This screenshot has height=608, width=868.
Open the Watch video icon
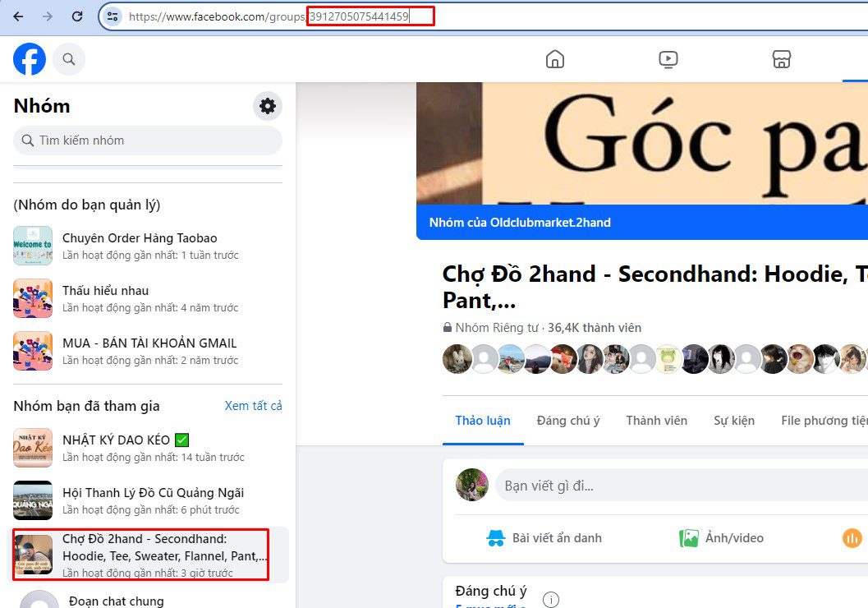coord(668,58)
